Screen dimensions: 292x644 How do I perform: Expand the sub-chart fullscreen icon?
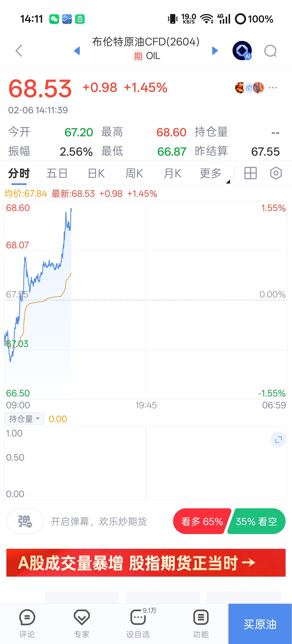(x=278, y=440)
